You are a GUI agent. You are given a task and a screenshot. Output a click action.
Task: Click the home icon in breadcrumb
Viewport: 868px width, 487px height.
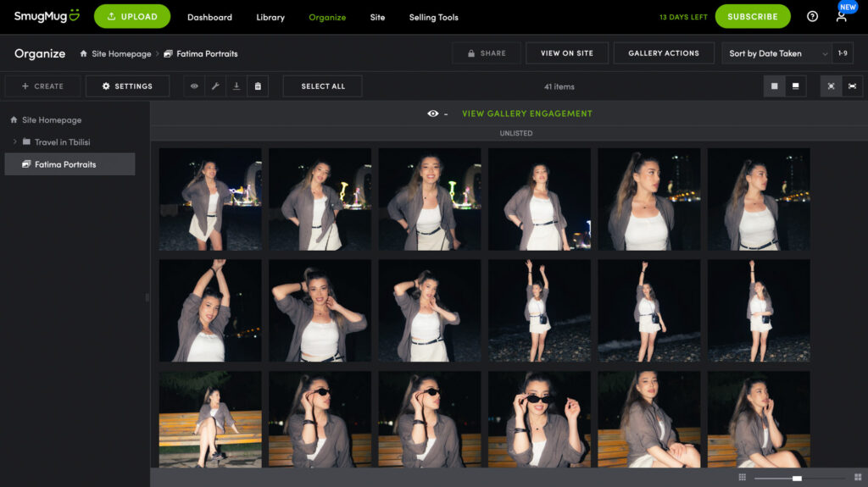coord(84,53)
